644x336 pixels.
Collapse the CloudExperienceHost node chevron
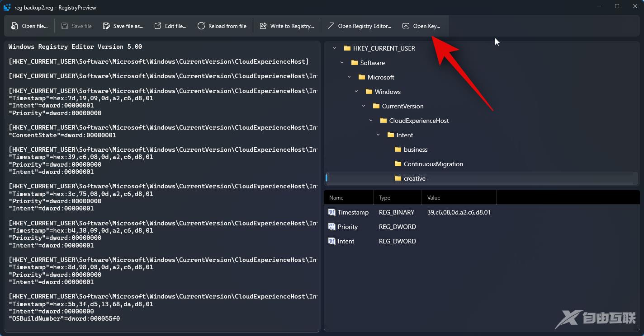[371, 121]
